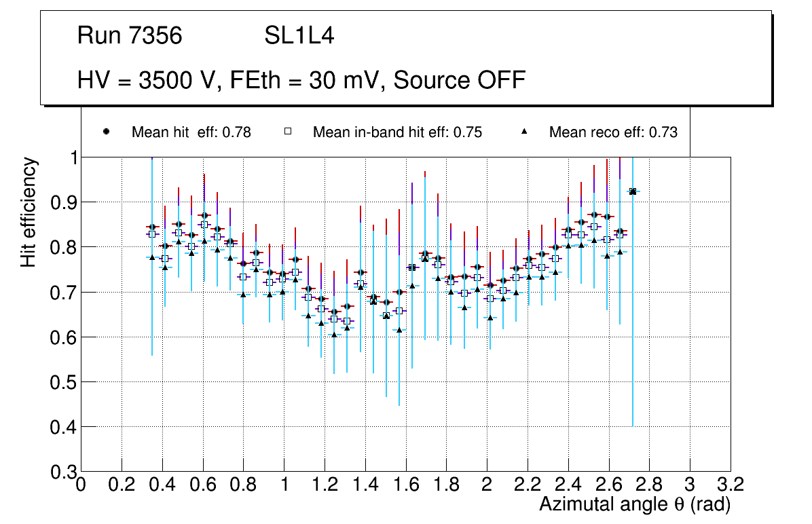Click the 'Run 7356' title text
This screenshot has height=524, width=812.
pyautogui.click(x=130, y=36)
